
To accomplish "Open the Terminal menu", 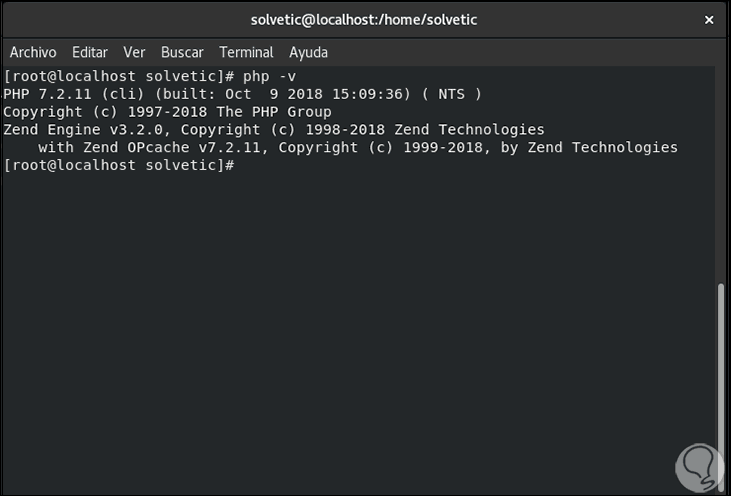I will tap(246, 52).
